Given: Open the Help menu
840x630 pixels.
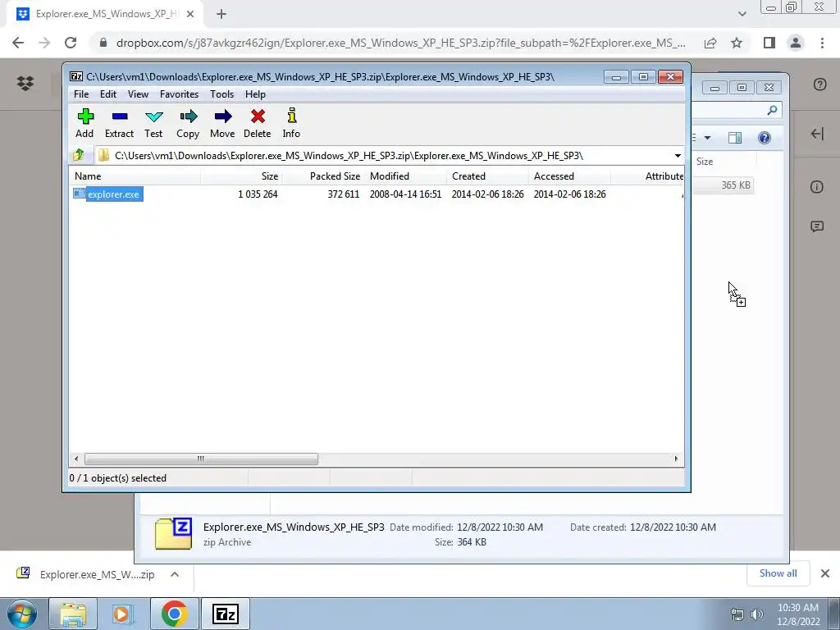Looking at the screenshot, I should pos(256,94).
